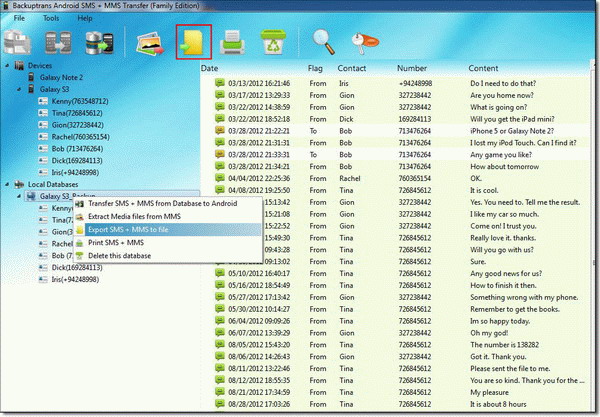The width and height of the screenshot is (600, 417).
Task: Collapse the Galaxy S3_Backup database node
Action: tap(19, 196)
